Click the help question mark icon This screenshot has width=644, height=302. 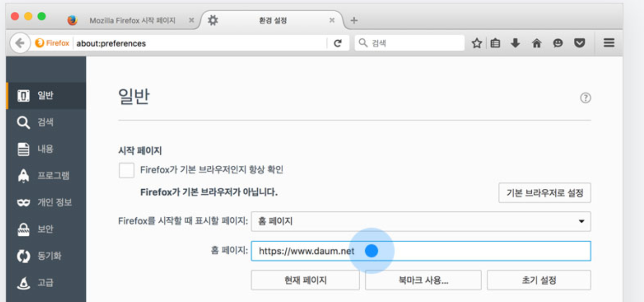[x=585, y=98]
